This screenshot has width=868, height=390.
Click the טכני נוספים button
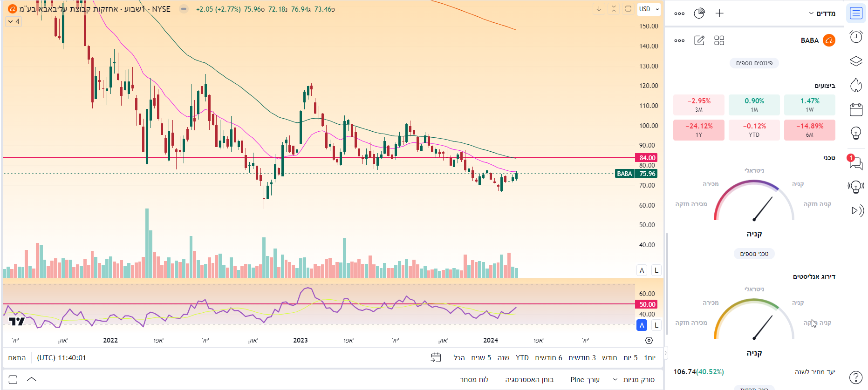754,254
